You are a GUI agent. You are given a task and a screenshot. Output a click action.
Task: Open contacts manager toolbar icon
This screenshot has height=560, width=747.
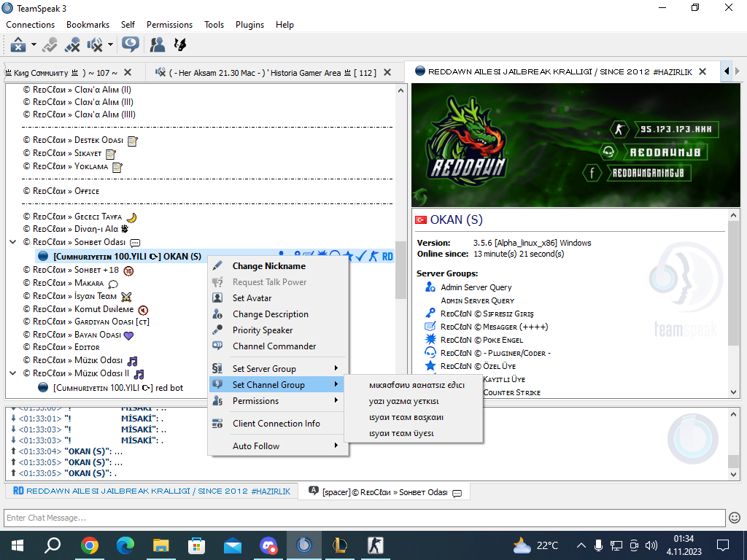pos(158,44)
